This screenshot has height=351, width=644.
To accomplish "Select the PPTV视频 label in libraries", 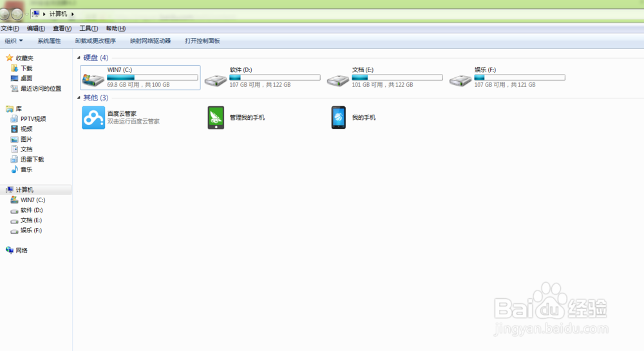I will click(33, 119).
